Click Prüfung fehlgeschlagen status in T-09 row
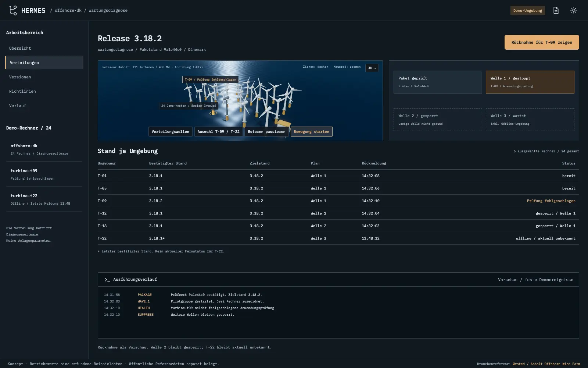 coord(551,201)
